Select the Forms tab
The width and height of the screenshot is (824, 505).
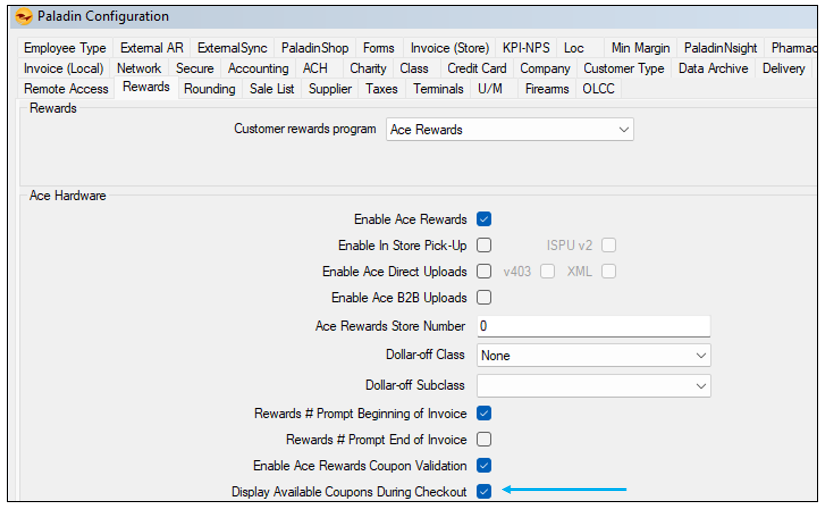pyautogui.click(x=379, y=48)
